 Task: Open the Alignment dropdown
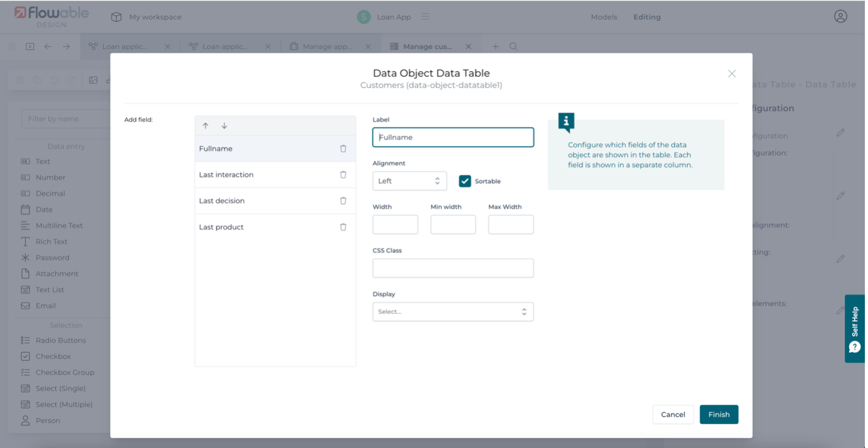pyautogui.click(x=410, y=181)
